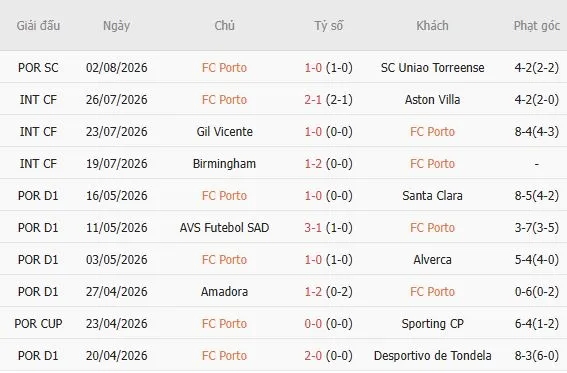The width and height of the screenshot is (567, 373).
Task: Click the Sporting CP team name
Action: [432, 323]
